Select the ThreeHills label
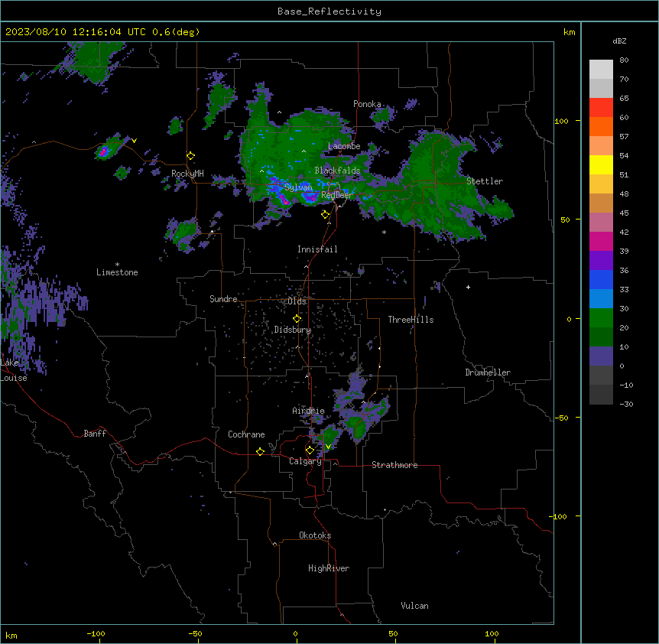This screenshot has width=659, height=644. (x=411, y=320)
